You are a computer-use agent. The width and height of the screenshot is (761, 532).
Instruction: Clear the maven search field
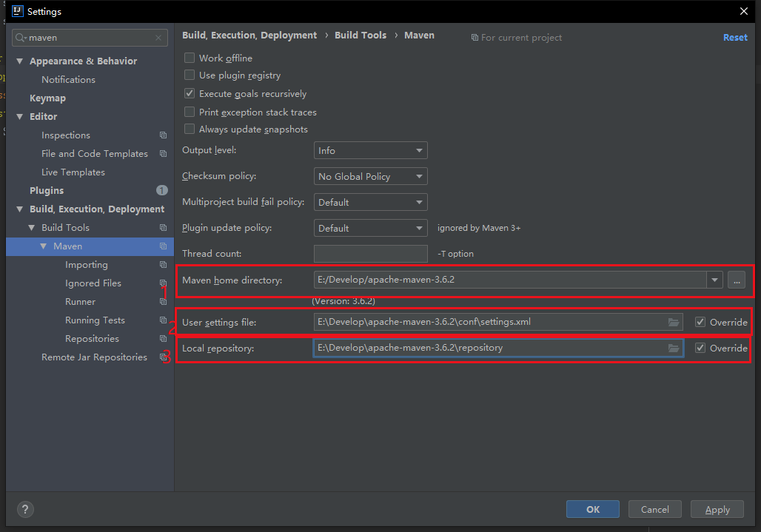158,38
